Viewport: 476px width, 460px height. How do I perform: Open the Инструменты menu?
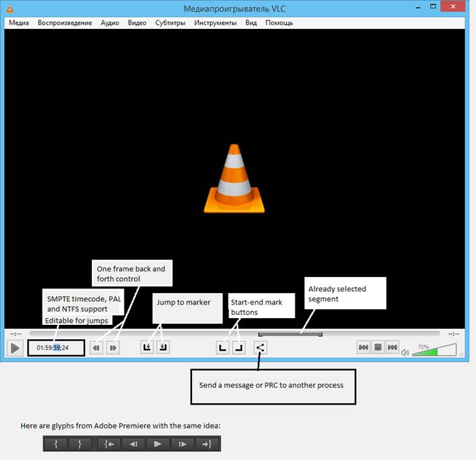215,23
